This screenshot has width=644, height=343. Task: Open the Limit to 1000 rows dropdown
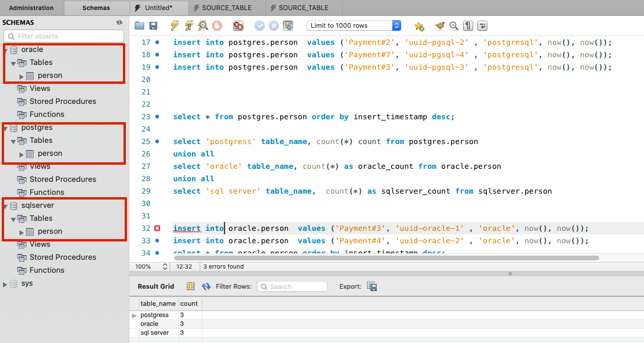coord(396,25)
